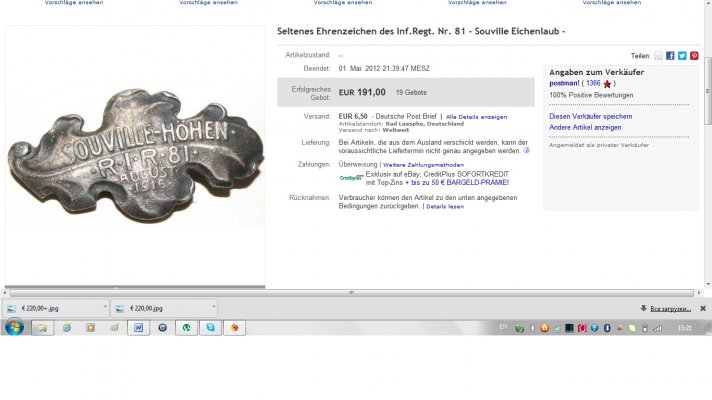Open the uTorrent taskbar icon

pos(187,328)
